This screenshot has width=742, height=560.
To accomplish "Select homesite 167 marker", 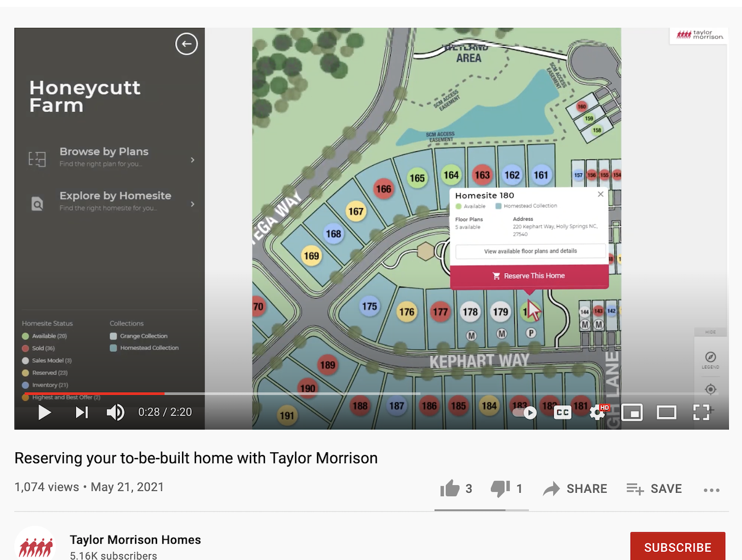I will click(x=356, y=211).
